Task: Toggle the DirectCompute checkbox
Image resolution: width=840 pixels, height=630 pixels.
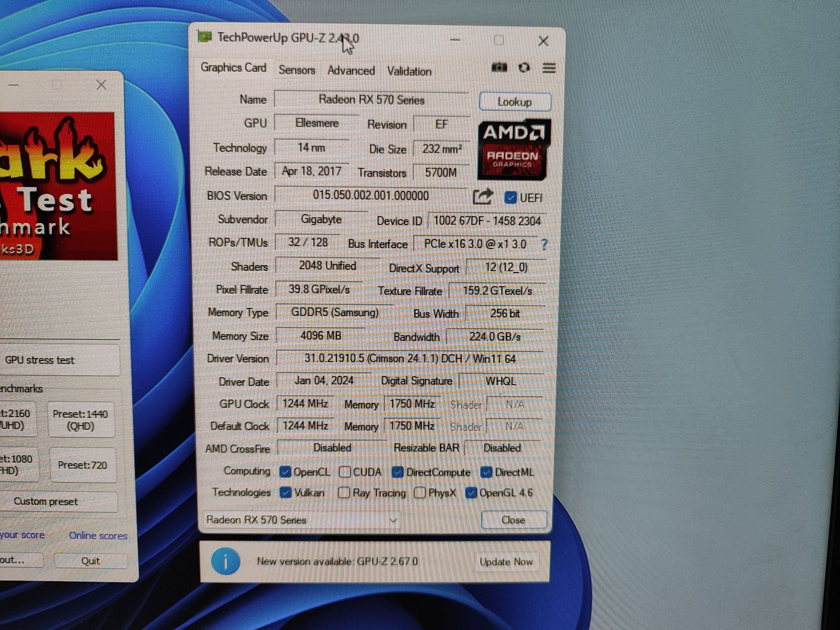Action: [397, 472]
